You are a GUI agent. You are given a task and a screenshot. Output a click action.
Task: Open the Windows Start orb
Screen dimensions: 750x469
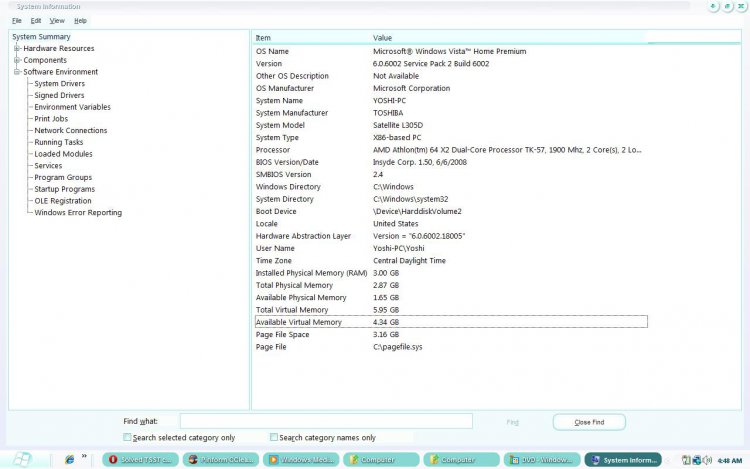22,459
